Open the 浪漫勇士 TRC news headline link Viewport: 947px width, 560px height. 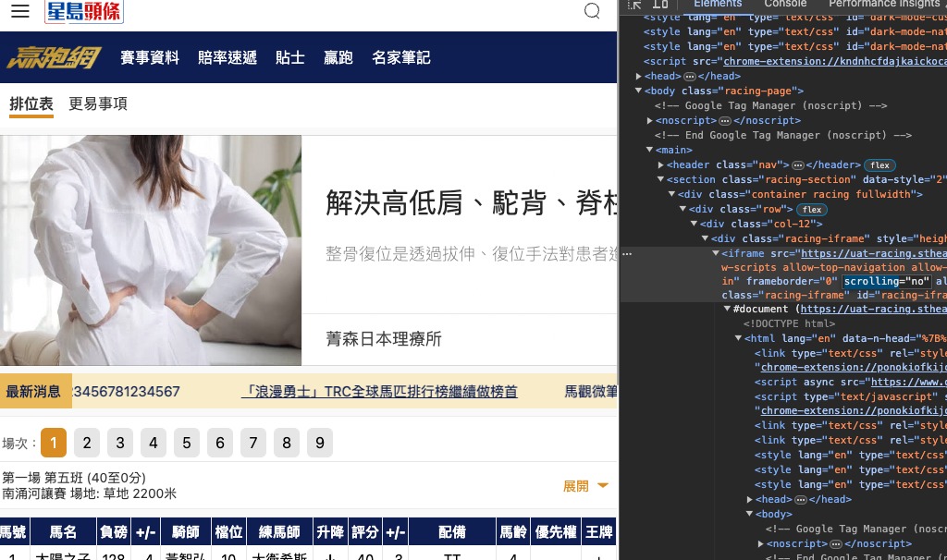[379, 392]
